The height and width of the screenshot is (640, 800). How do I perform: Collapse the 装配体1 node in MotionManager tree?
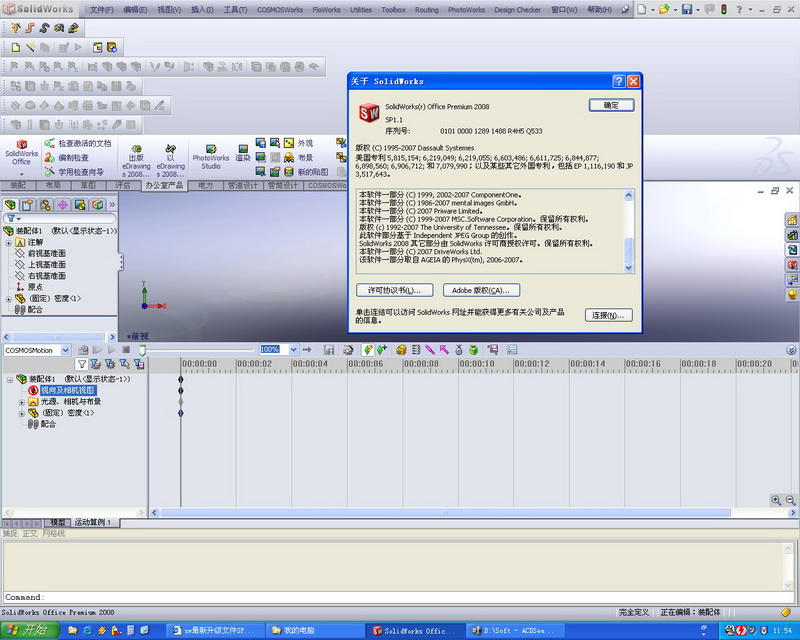[9, 380]
